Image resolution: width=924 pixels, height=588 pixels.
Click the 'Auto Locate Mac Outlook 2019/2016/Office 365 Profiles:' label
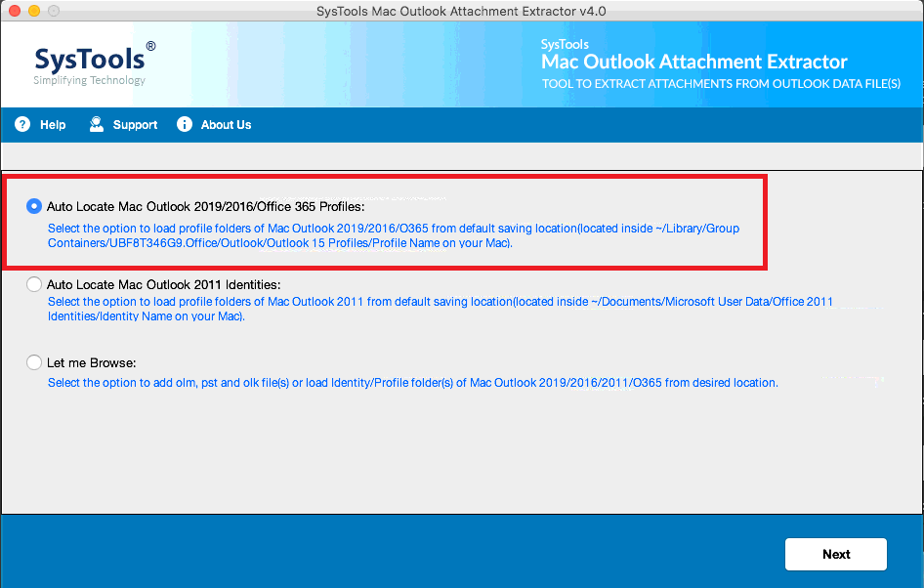[206, 207]
